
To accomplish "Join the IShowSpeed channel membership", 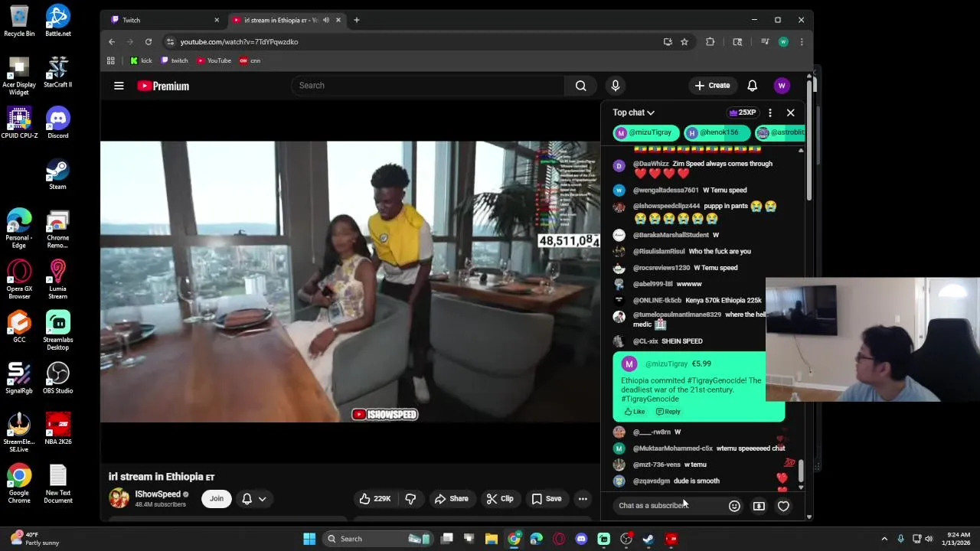I will pos(217,499).
